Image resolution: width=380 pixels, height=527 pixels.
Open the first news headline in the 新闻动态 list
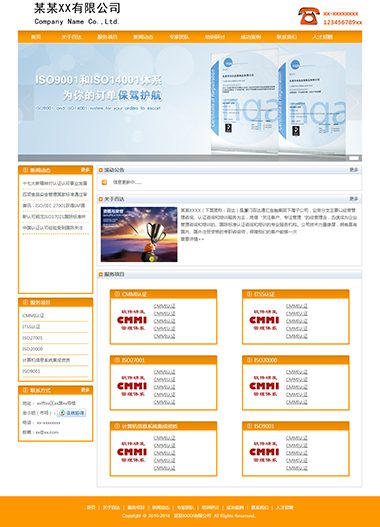point(55,184)
